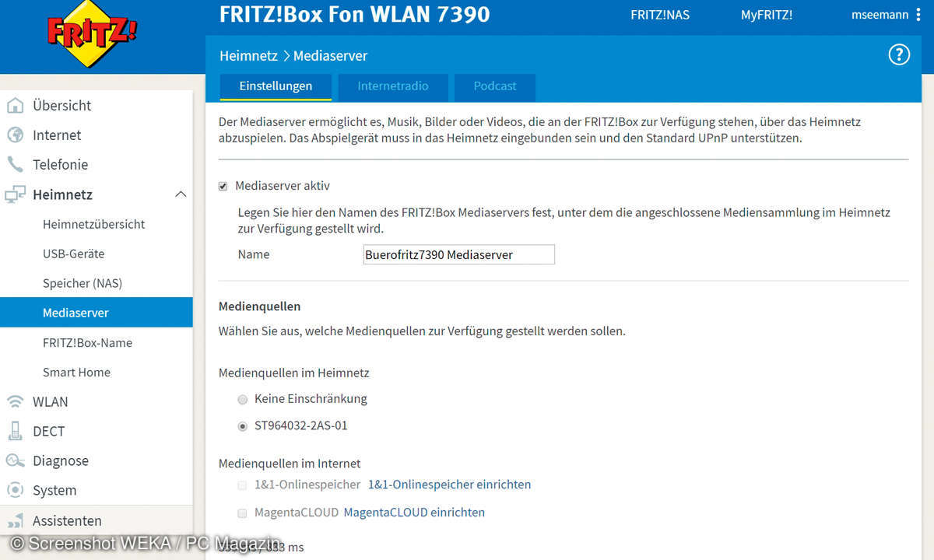Viewport: 934px width, 560px height.
Task: Open Smart Home in the sidebar
Action: pos(76,372)
